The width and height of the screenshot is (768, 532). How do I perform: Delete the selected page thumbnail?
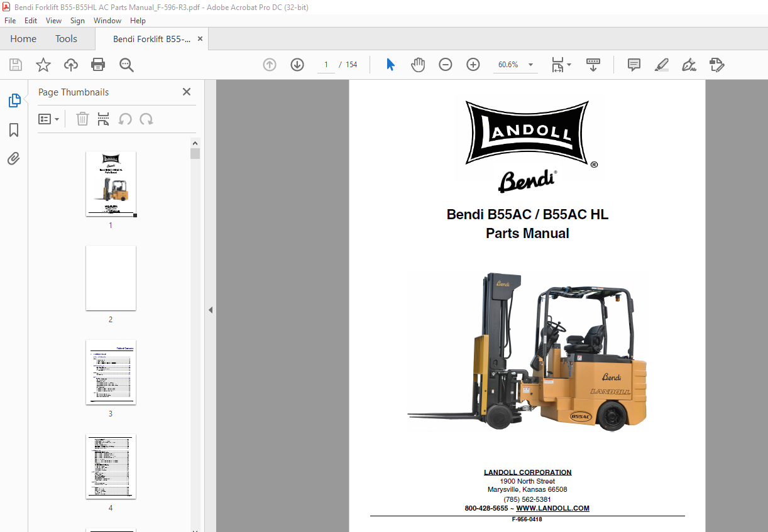(x=82, y=119)
